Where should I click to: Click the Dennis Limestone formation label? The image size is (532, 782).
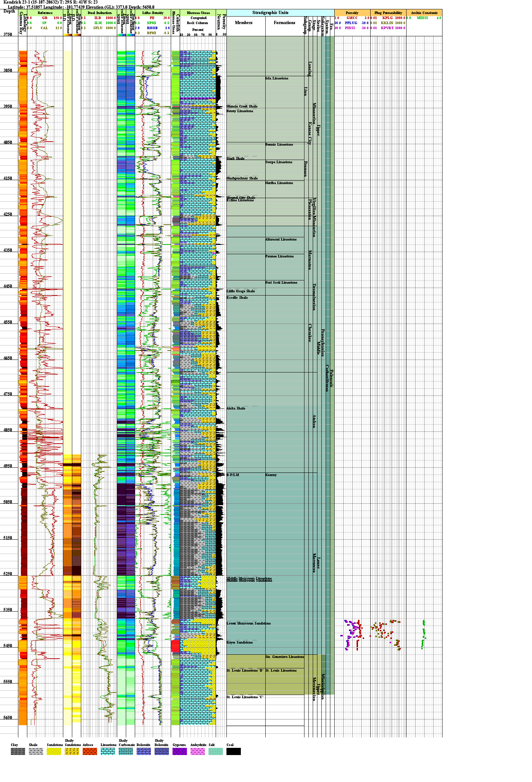click(x=279, y=145)
